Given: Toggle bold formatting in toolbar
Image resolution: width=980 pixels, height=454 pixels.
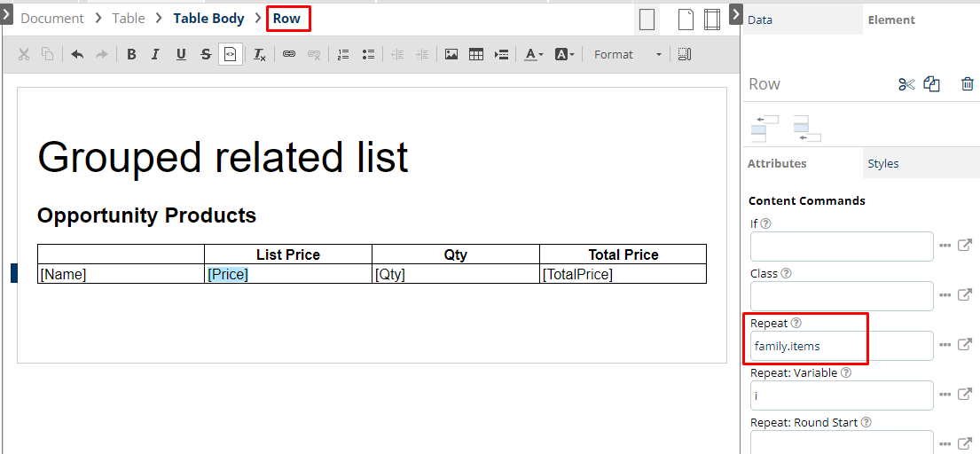Looking at the screenshot, I should [131, 55].
